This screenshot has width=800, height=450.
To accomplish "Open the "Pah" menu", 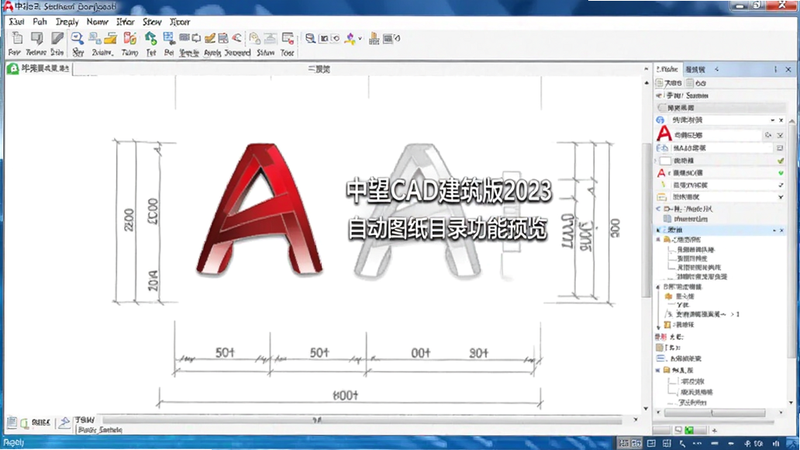I will pyautogui.click(x=40, y=21).
